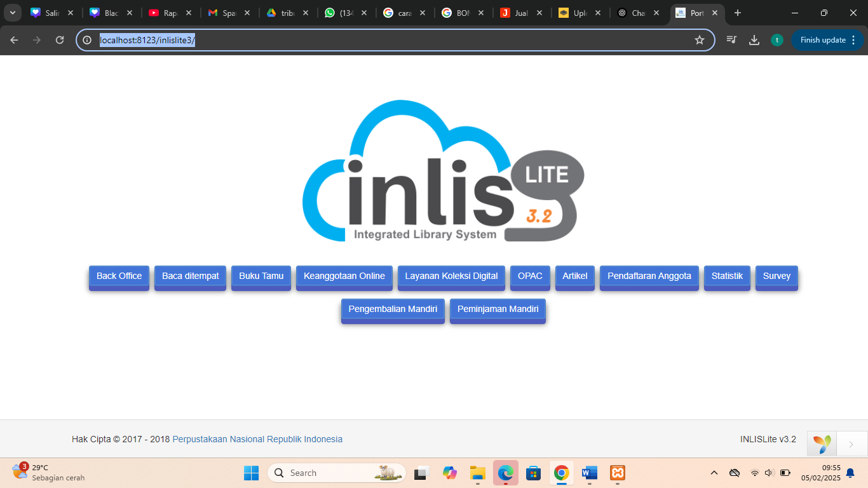Close the WhatsApp tab
This screenshot has height=488, width=868.
tap(364, 13)
